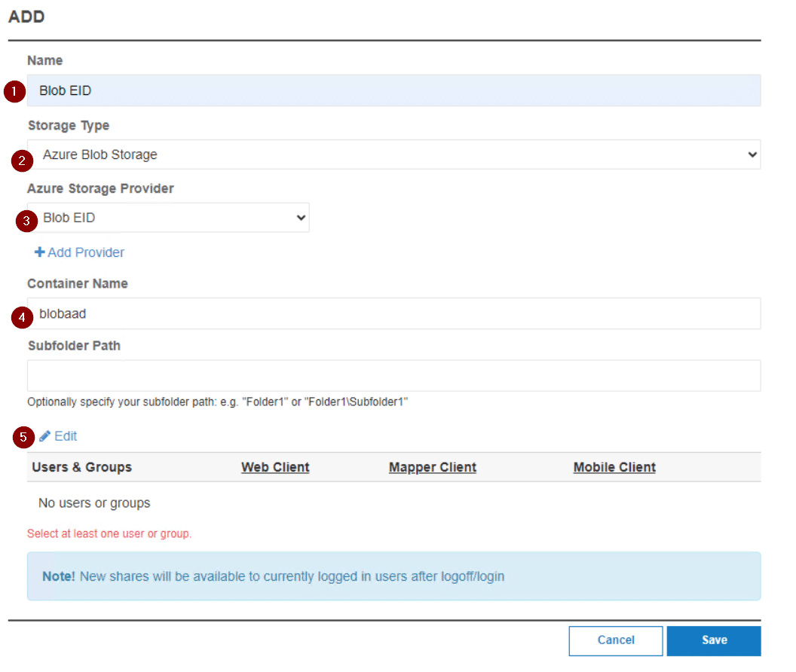The image size is (796, 672).
Task: Sort by the Web Client column header
Action: [x=274, y=467]
